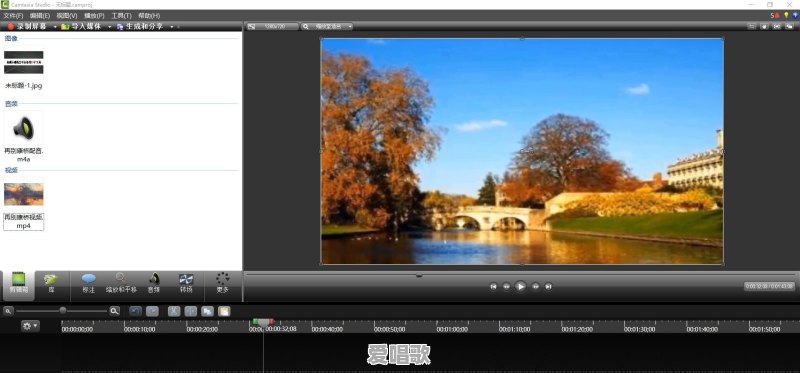
Task: Switch to the 剪辑箱 clip bin tab
Action: coord(18,285)
